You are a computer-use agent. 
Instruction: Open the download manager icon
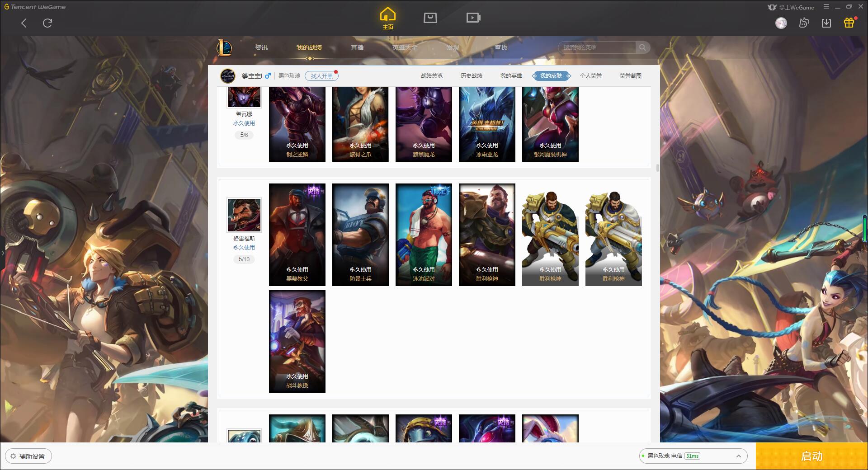pyautogui.click(x=826, y=23)
